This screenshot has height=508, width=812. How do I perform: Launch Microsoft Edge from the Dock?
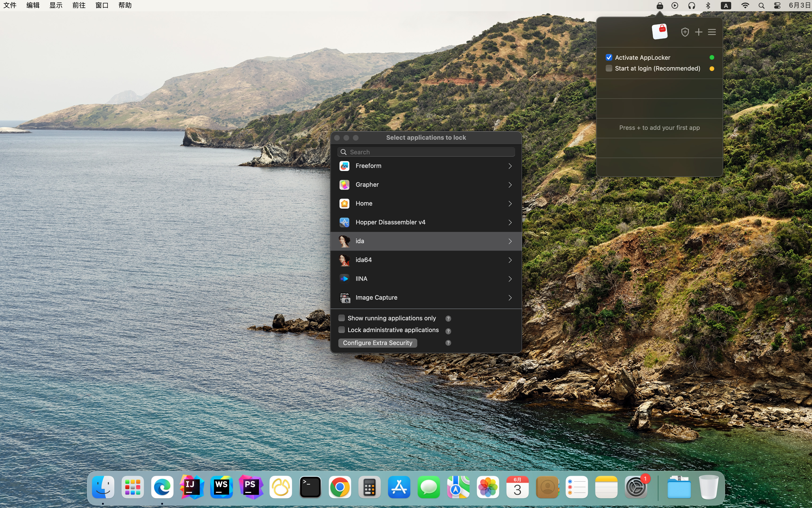(162, 487)
